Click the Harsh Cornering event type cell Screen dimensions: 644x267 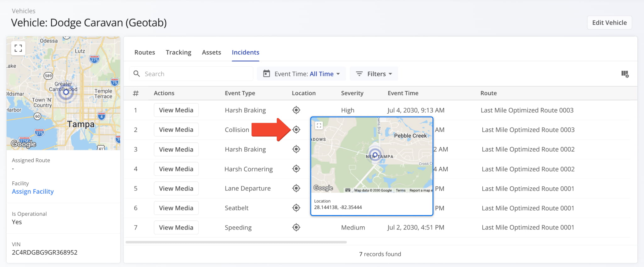pyautogui.click(x=249, y=169)
